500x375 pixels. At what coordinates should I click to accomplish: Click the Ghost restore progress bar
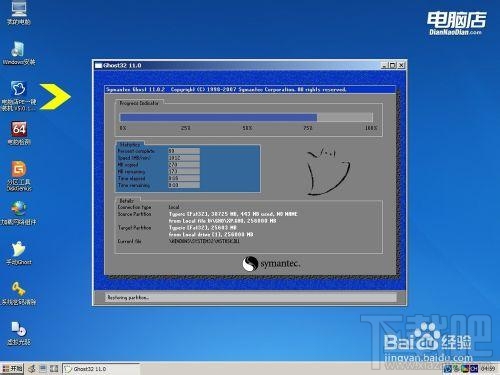pos(246,117)
